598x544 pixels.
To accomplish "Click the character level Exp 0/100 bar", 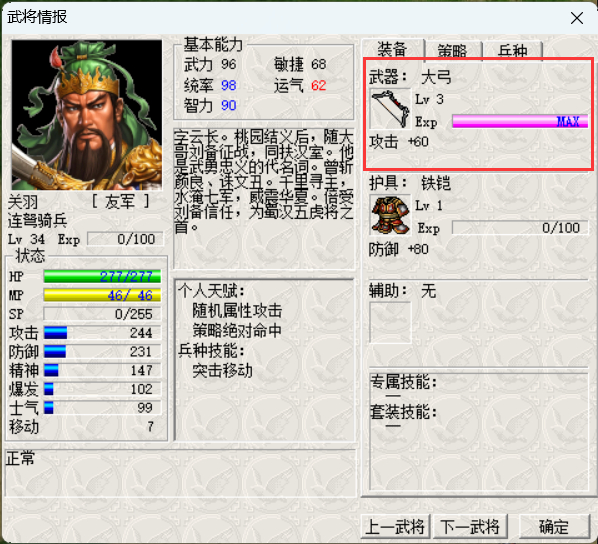I will [x=125, y=239].
